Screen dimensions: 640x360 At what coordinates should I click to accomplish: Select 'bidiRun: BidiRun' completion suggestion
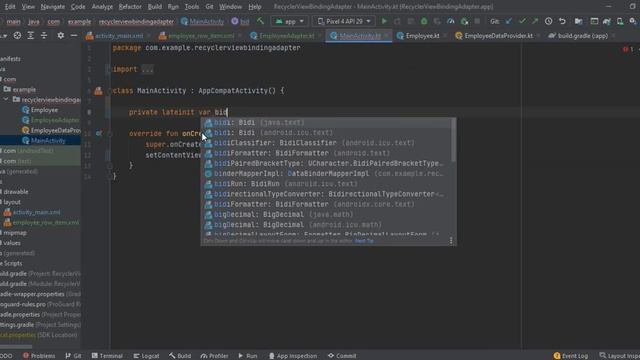click(327, 184)
